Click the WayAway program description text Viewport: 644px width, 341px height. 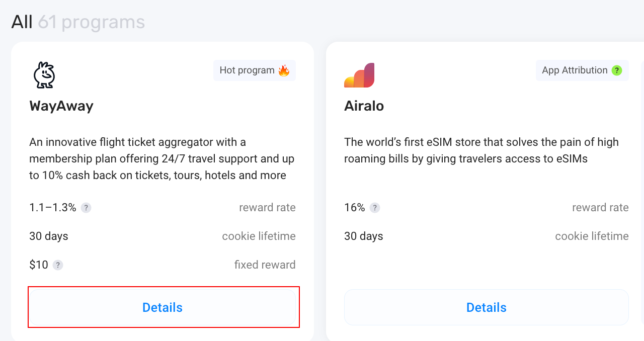162,158
